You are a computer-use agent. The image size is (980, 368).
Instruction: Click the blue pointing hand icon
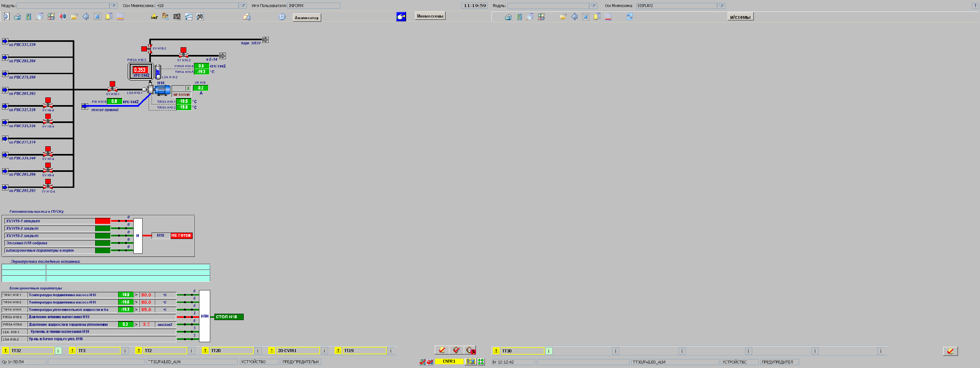click(x=401, y=16)
